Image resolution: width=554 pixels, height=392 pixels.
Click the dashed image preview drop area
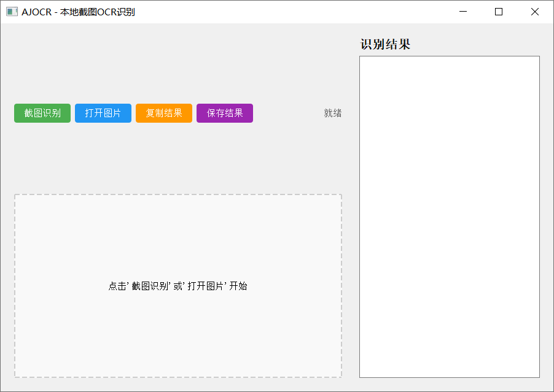point(178,286)
